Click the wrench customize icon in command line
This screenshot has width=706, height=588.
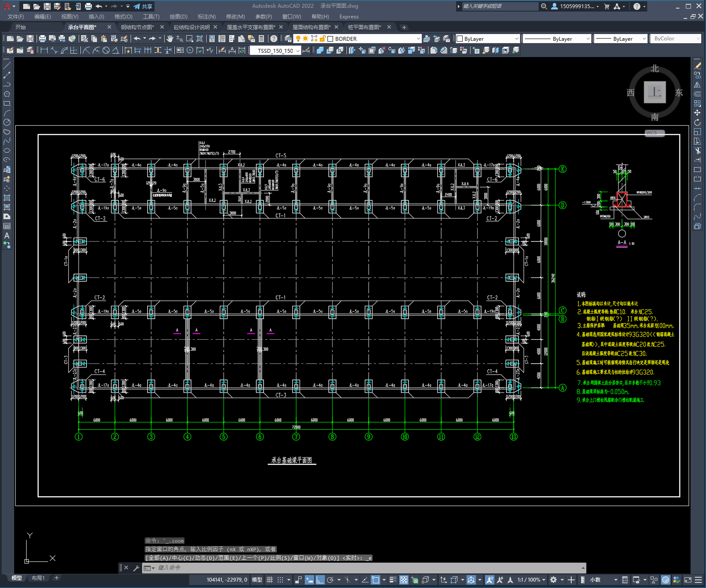[x=136, y=568]
